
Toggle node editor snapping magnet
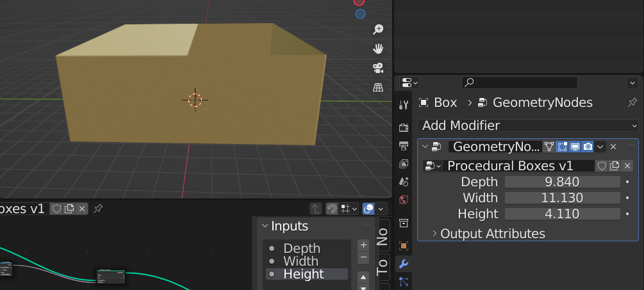pyautogui.click(x=331, y=209)
